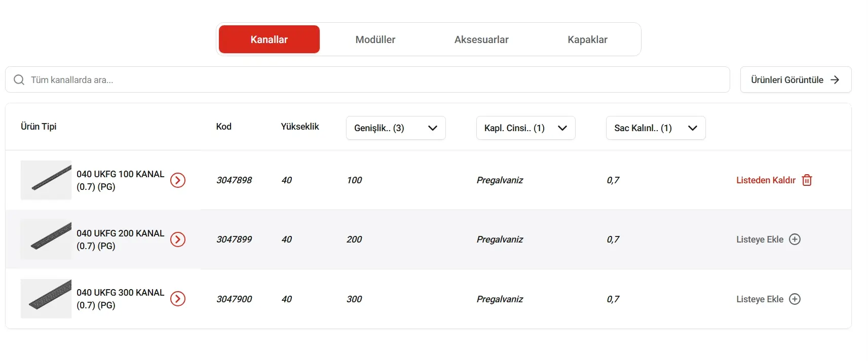Click the plus icon for 040 UKFG 300 KANAL
The width and height of the screenshot is (868, 361).
point(796,299)
